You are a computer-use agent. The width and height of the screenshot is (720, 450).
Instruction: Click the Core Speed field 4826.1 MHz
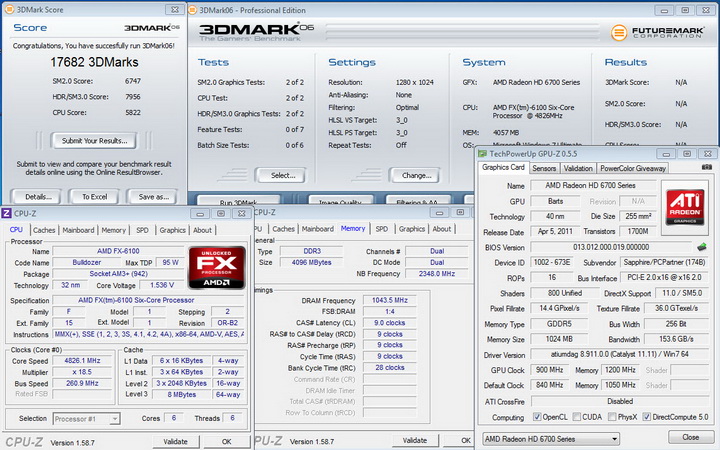coord(82,361)
